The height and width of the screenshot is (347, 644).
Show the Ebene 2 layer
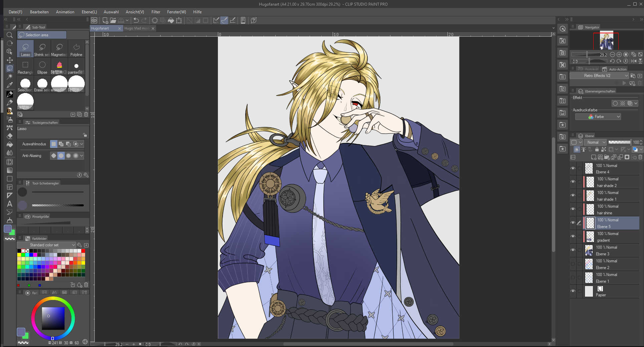click(x=573, y=264)
